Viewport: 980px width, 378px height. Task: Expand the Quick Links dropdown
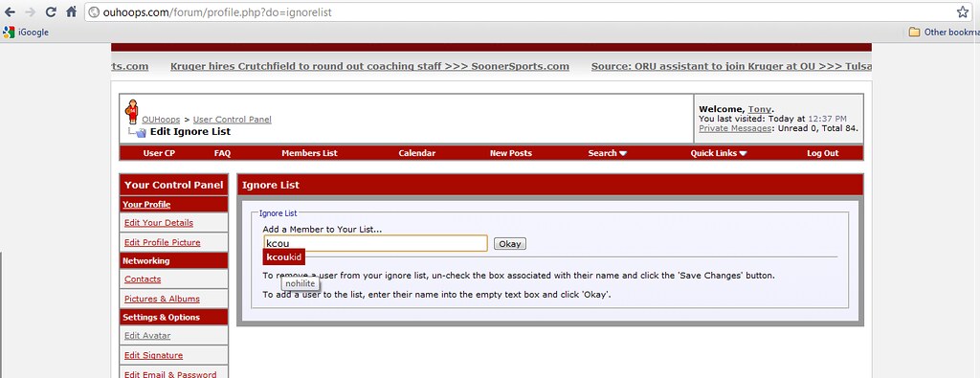(x=718, y=153)
